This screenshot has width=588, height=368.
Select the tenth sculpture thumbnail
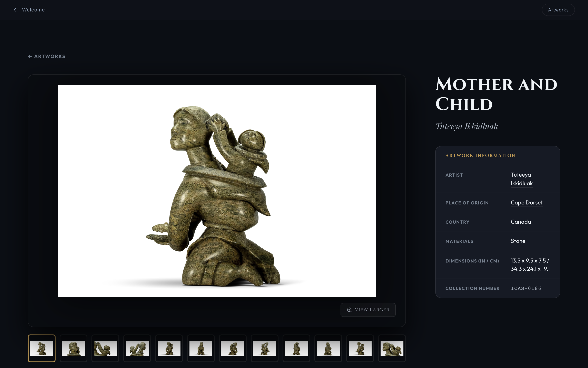328,348
